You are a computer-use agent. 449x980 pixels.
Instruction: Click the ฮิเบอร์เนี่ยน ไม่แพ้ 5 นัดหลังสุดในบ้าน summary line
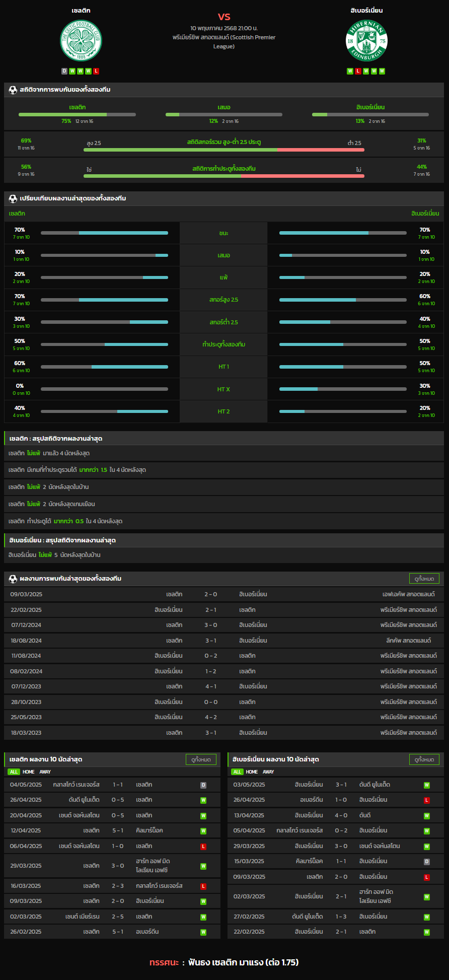coord(224,555)
